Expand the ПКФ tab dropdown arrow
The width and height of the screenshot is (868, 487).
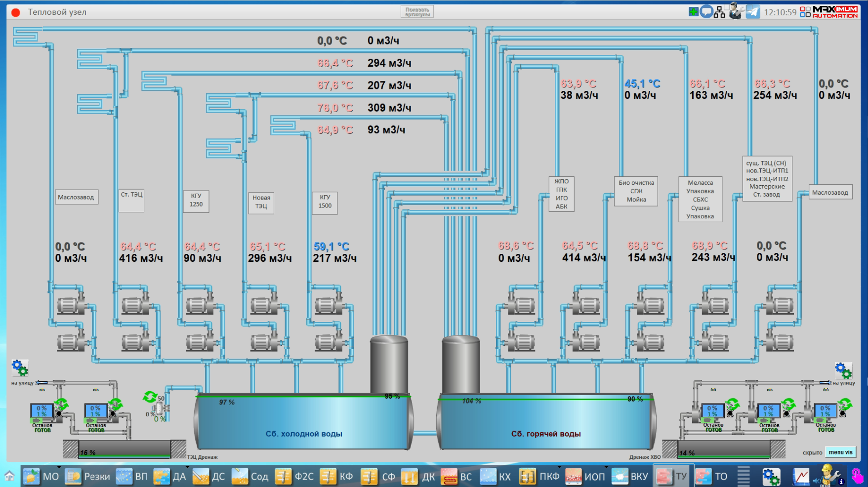point(559,467)
